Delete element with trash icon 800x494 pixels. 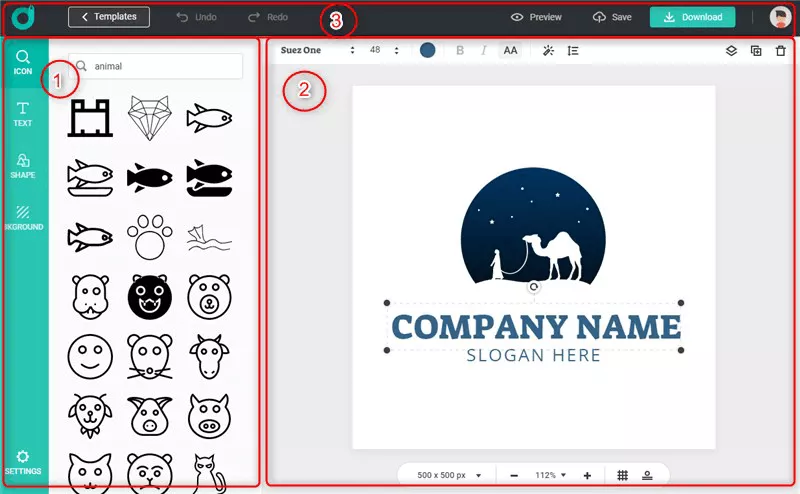(x=780, y=50)
